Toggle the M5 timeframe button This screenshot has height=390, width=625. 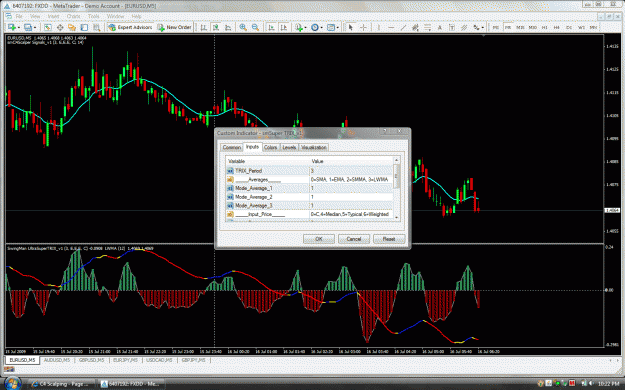pos(508,27)
